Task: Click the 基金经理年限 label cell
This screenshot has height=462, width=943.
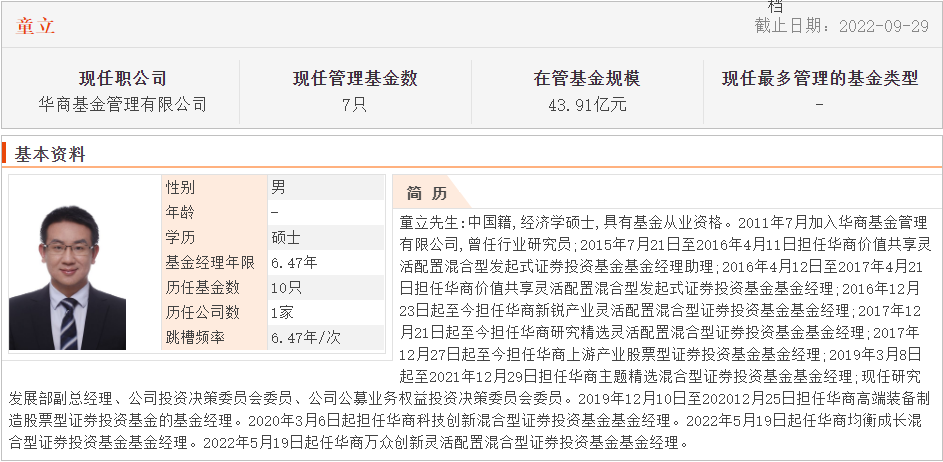Action: [215, 262]
